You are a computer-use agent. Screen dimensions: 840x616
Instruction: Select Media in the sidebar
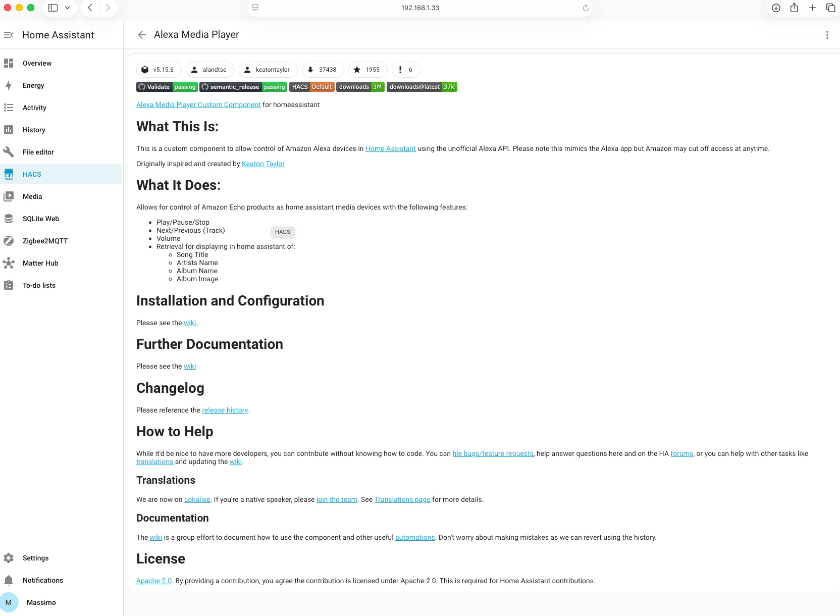pos(61,196)
